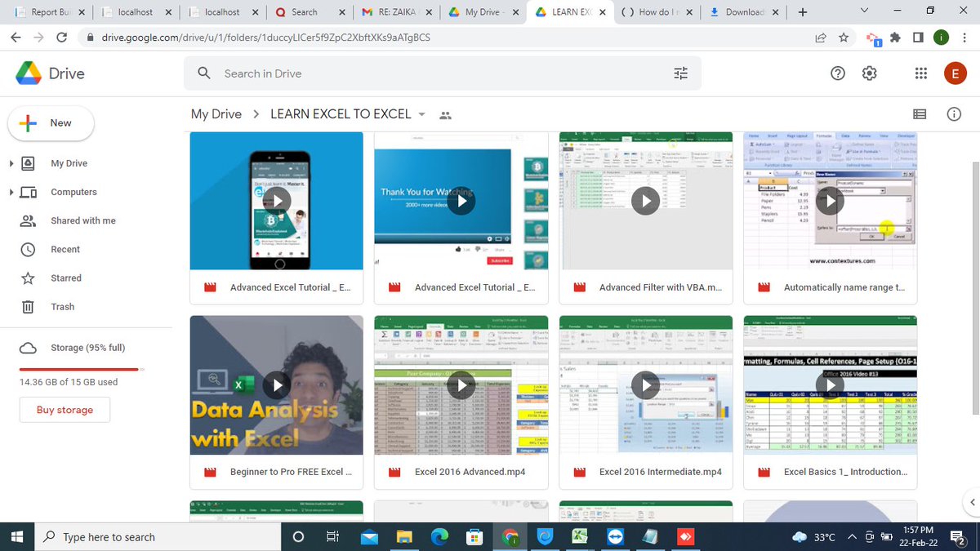Open the notification center icon

(958, 536)
